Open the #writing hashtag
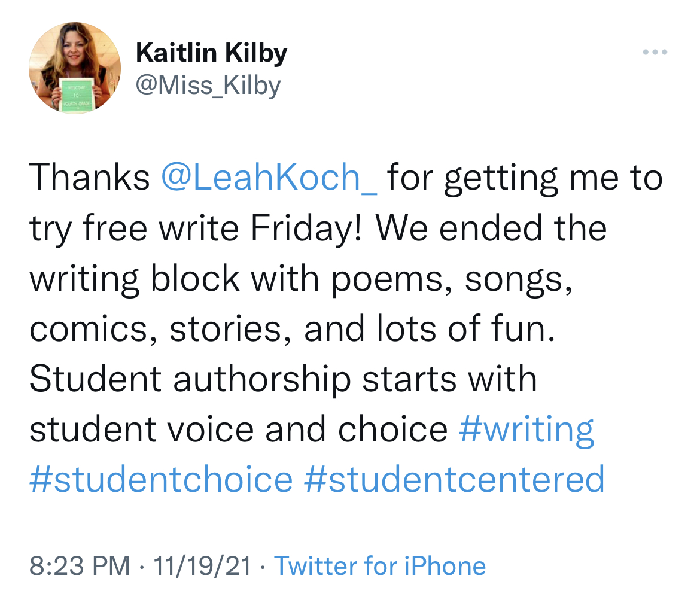 tap(526, 429)
